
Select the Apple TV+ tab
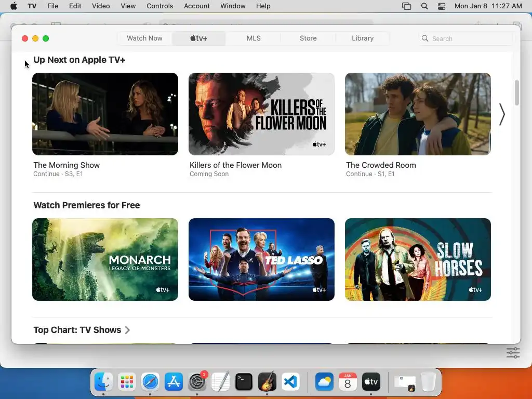(x=198, y=38)
